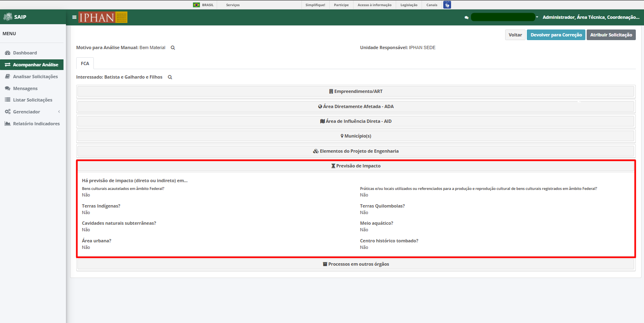Expand Área de Influência Direta - AID panel
Screen dimensions: 644x323
click(356, 121)
